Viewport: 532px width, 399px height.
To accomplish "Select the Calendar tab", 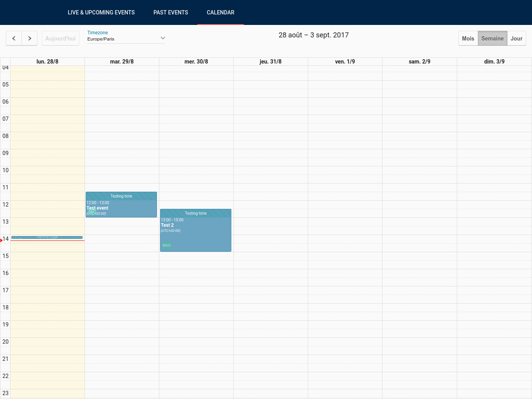I will click(x=220, y=12).
